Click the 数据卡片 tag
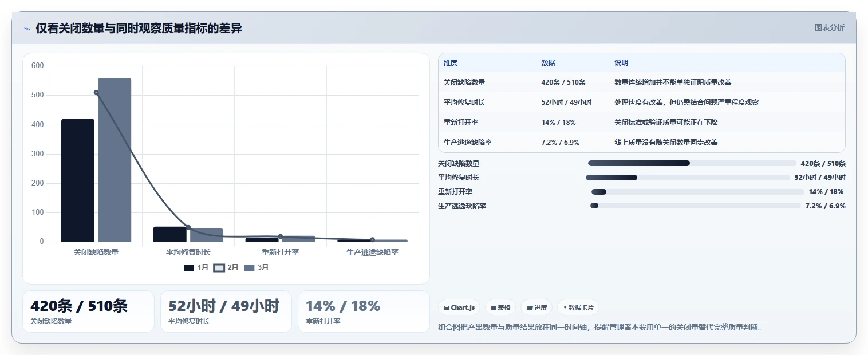Viewport: 868px width, 355px height. point(578,307)
